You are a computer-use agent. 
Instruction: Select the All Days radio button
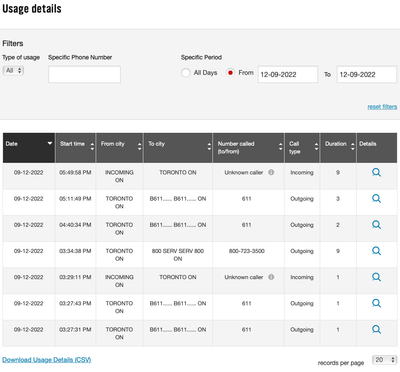pos(186,73)
